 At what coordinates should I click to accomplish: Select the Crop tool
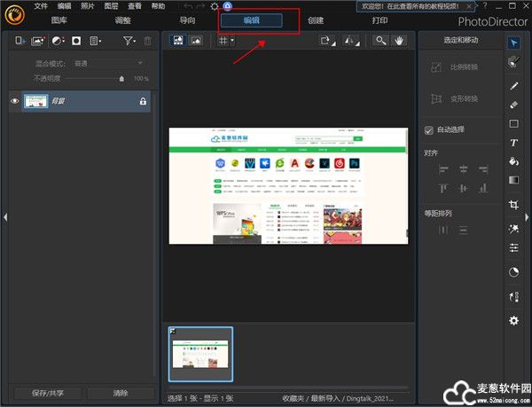[513, 205]
